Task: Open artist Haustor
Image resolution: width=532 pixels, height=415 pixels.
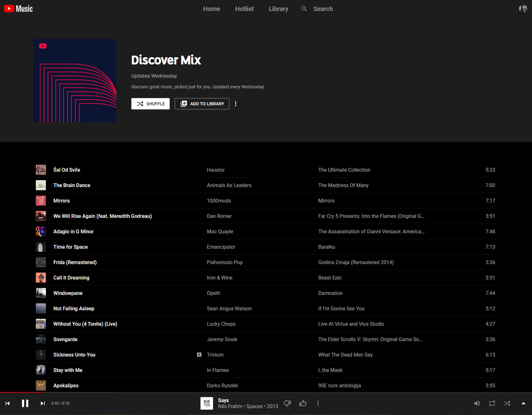Action: [216, 170]
